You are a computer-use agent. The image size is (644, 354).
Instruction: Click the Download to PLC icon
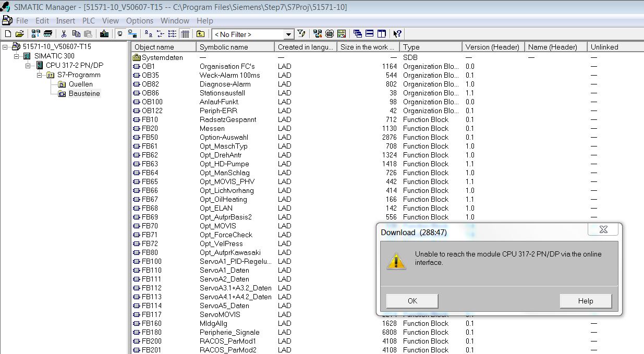pyautogui.click(x=104, y=34)
